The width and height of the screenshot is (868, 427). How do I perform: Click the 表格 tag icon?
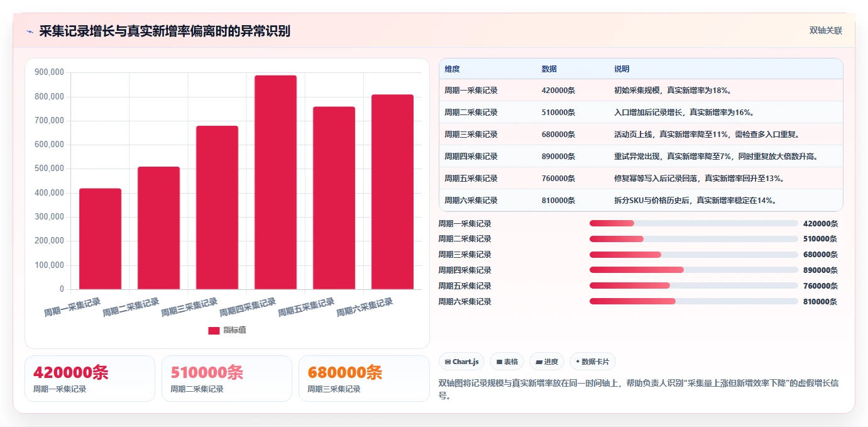click(499, 362)
